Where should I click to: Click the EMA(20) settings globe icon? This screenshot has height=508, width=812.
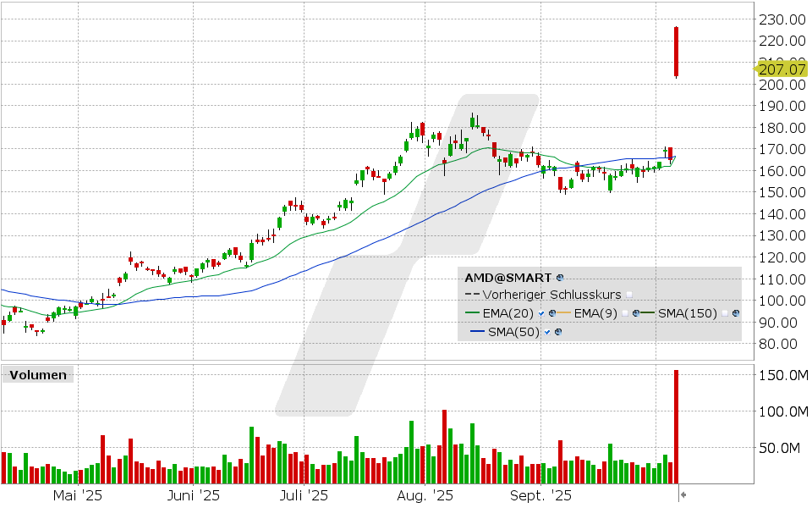coord(551,313)
